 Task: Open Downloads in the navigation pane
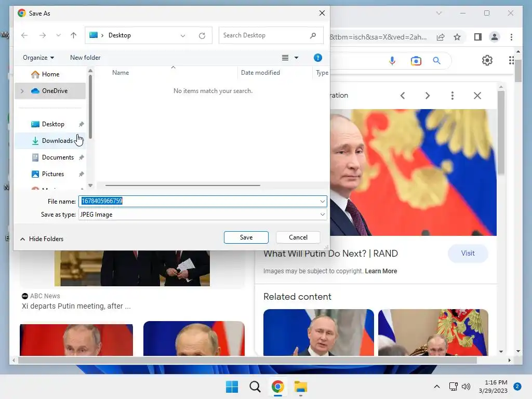coord(50,141)
